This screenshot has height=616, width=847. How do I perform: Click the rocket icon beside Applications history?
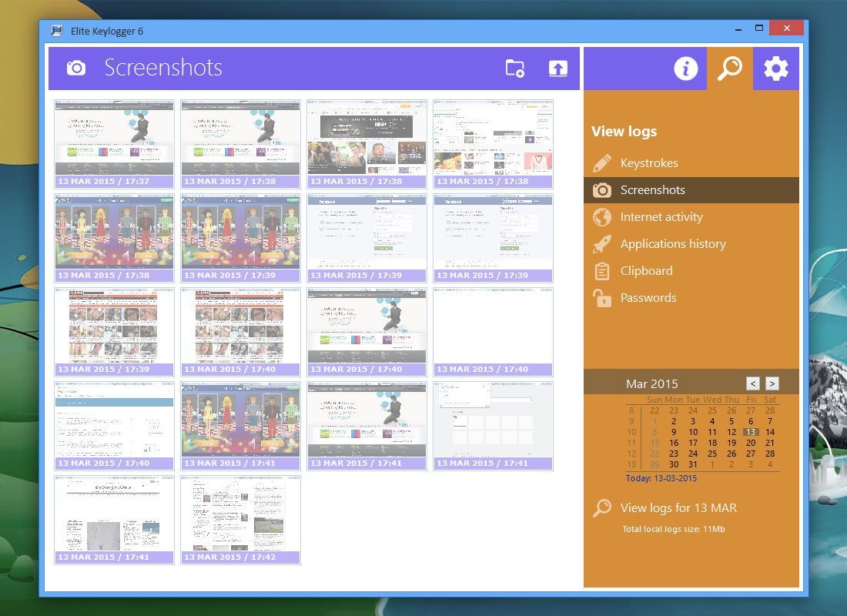602,244
